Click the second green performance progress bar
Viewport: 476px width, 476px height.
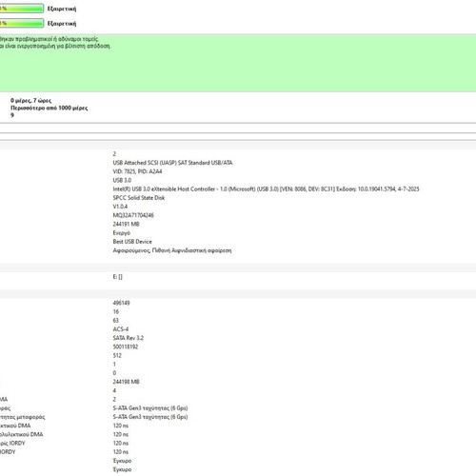coord(22,23)
